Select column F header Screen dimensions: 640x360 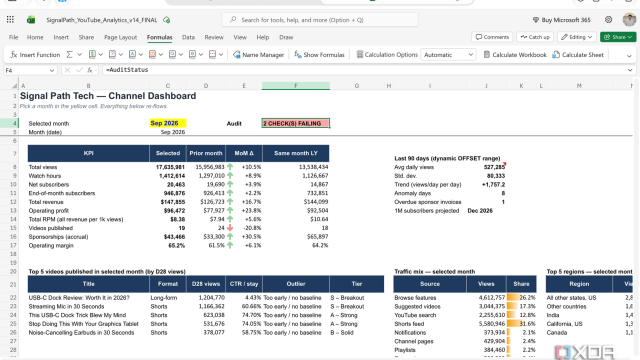coord(296,86)
